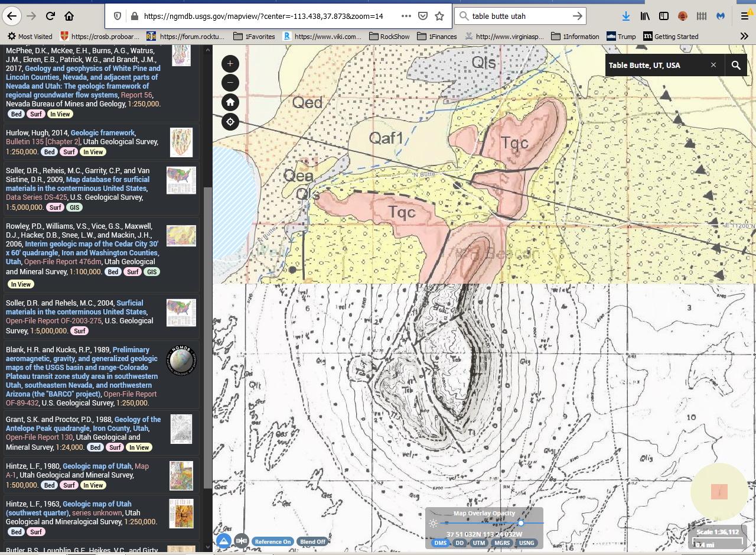Find my location with crosshair button

click(230, 122)
